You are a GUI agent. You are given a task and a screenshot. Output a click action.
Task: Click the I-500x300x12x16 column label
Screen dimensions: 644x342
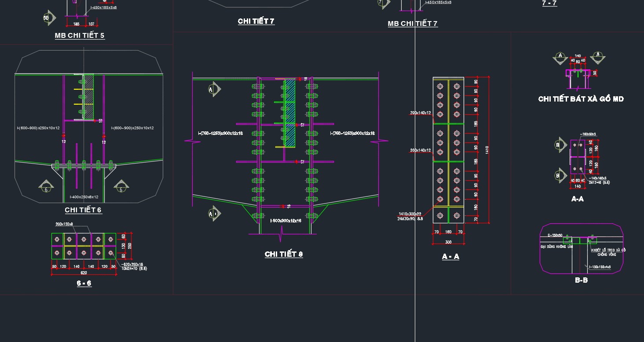[x=285, y=221]
